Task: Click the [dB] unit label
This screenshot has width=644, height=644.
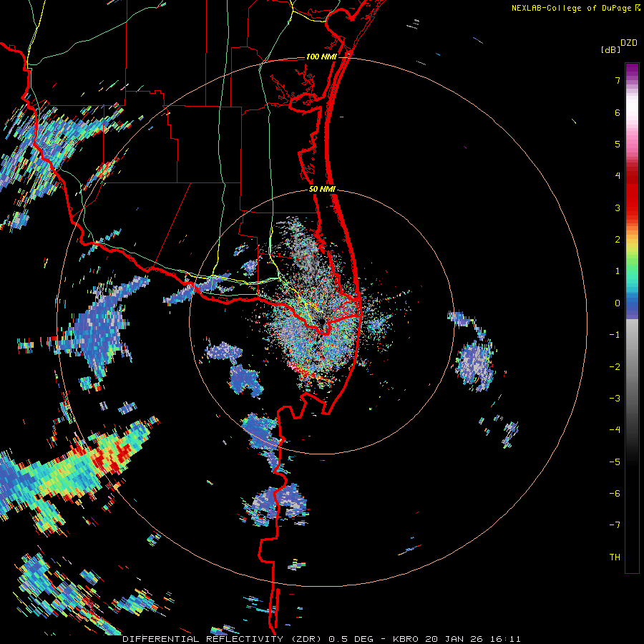Action: click(610, 49)
